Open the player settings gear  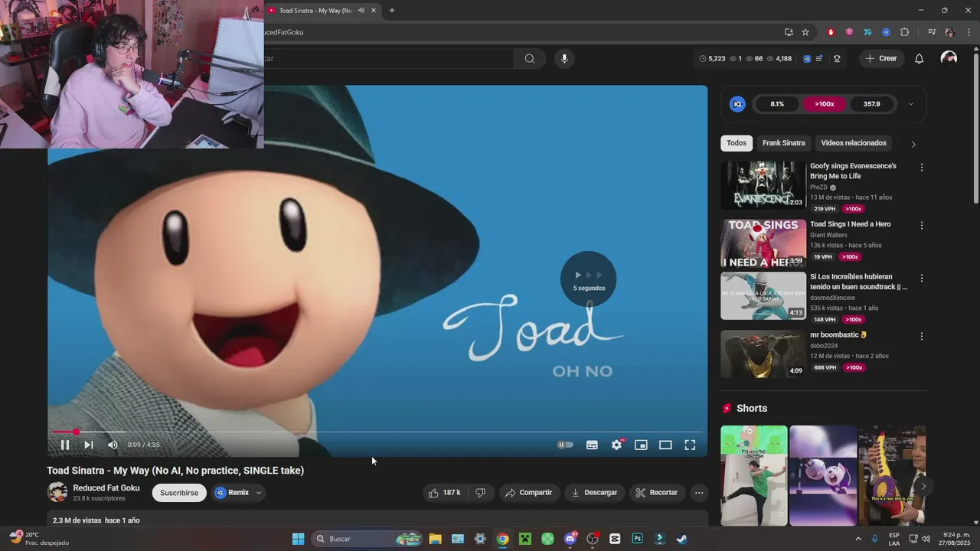click(x=616, y=445)
